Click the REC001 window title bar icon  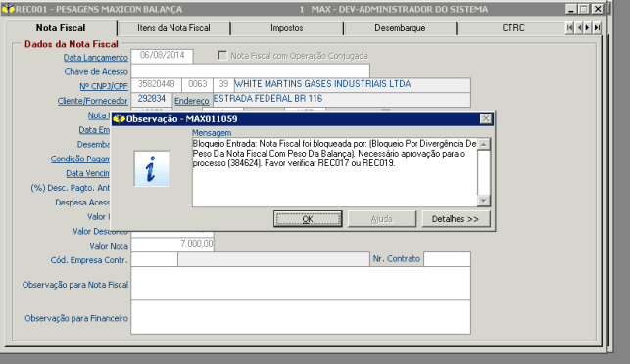(x=8, y=9)
